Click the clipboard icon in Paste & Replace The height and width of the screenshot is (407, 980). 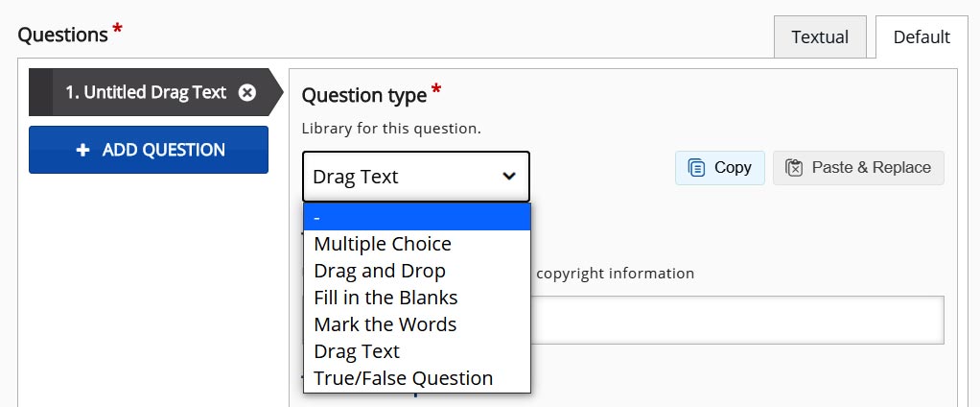(x=793, y=168)
